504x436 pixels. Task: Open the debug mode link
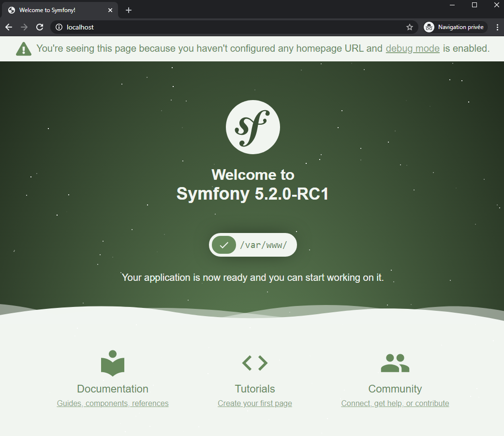point(413,48)
